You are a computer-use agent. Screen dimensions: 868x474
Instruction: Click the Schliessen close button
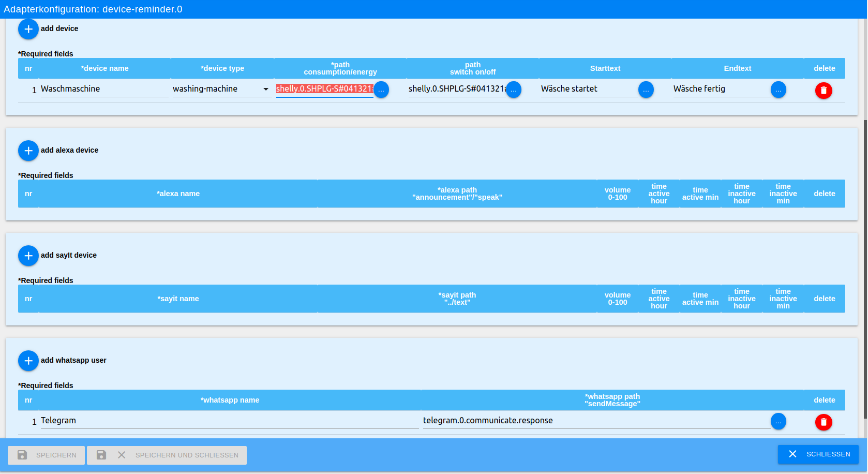tap(818, 454)
